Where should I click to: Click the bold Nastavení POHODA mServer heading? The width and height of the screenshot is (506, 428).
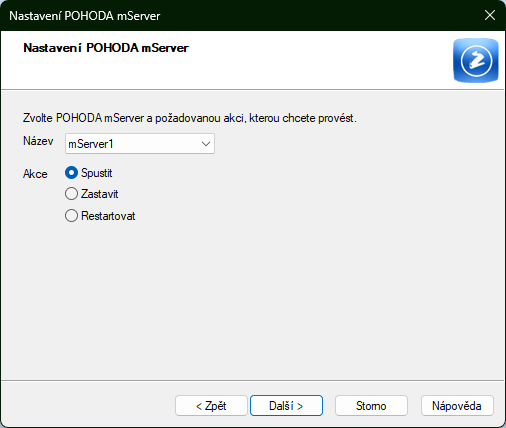coord(106,48)
